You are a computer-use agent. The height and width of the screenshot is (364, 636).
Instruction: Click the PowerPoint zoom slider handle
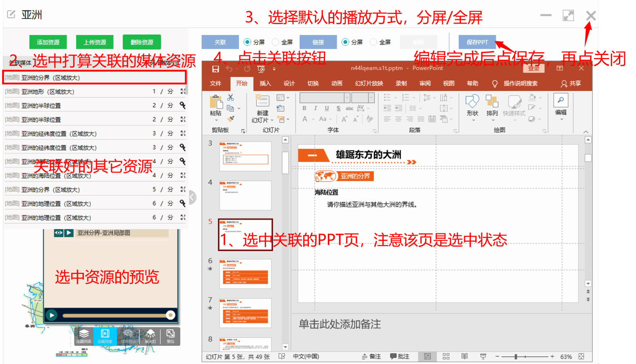[x=516, y=357]
